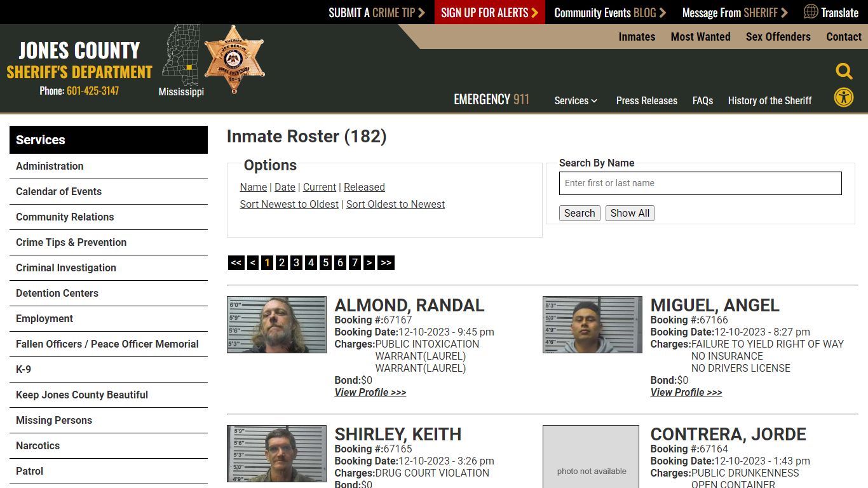868x488 pixels.
Task: Select Calendar of Events in sidebar
Action: coord(109,192)
